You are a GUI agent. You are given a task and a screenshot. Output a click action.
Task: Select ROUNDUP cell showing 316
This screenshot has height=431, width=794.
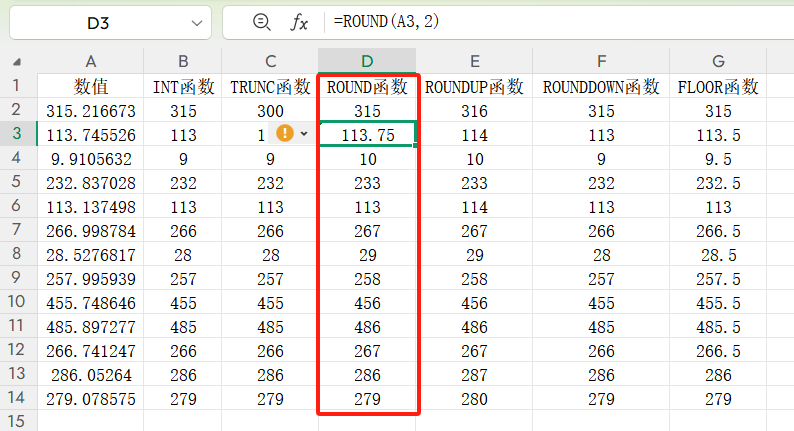click(x=474, y=110)
